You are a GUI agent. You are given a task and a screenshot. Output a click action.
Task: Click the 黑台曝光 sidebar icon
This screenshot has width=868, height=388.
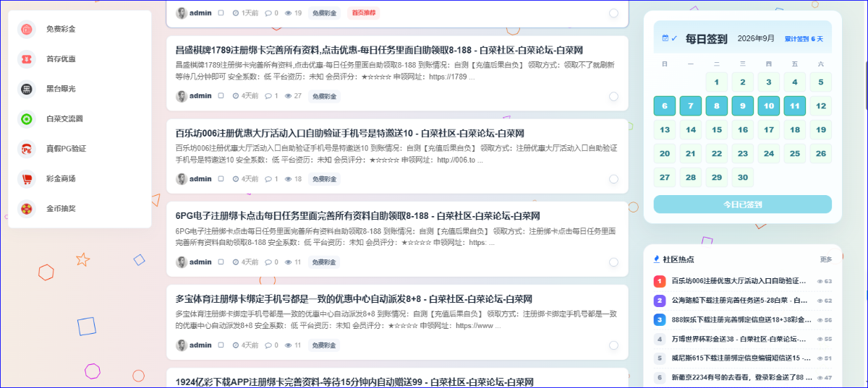pyautogui.click(x=26, y=89)
